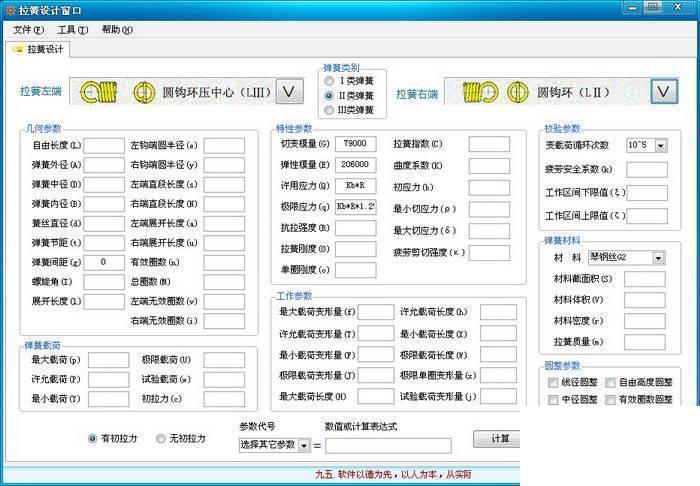Click the 总圈数(N) input field
700x486 pixels.
click(x=224, y=282)
